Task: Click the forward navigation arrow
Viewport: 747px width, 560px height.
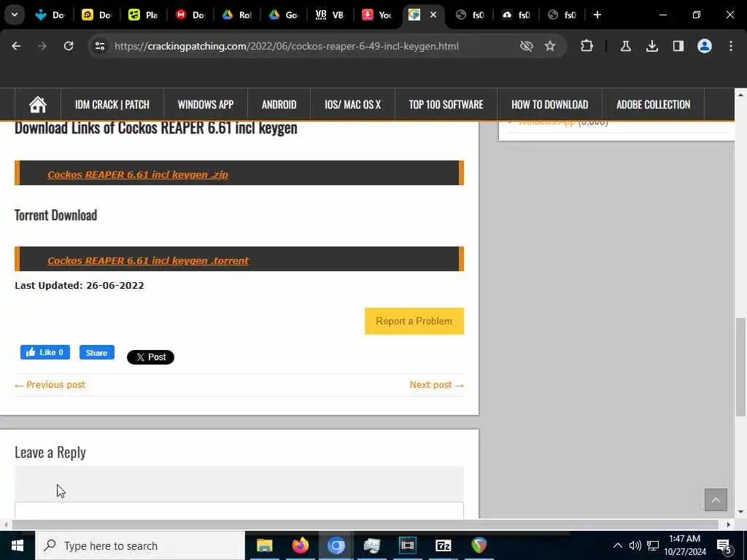Action: tap(42, 46)
